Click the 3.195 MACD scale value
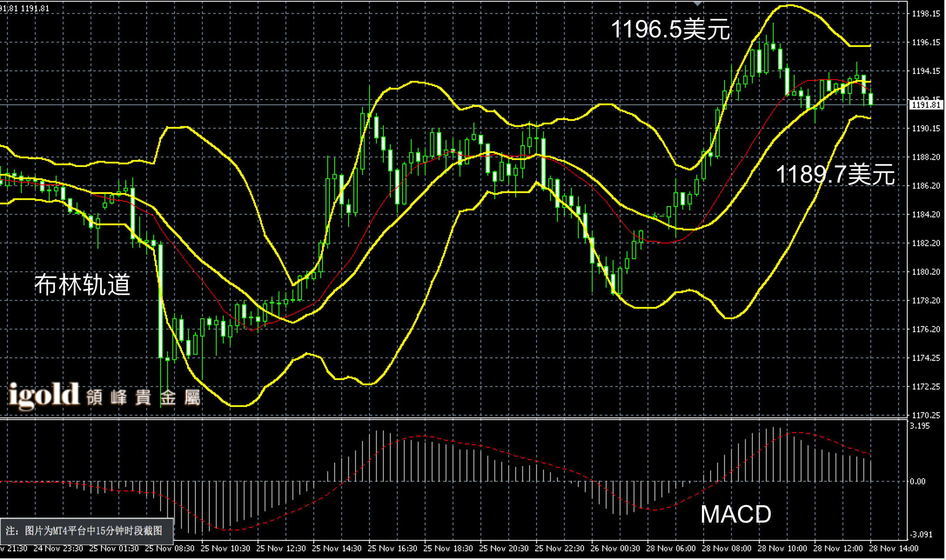 (x=919, y=426)
